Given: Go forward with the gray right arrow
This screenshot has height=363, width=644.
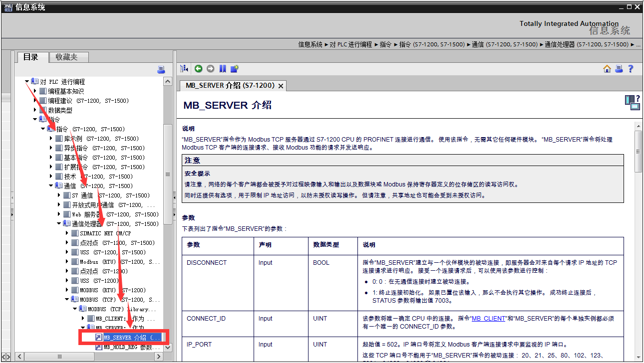Looking at the screenshot, I should (210, 69).
